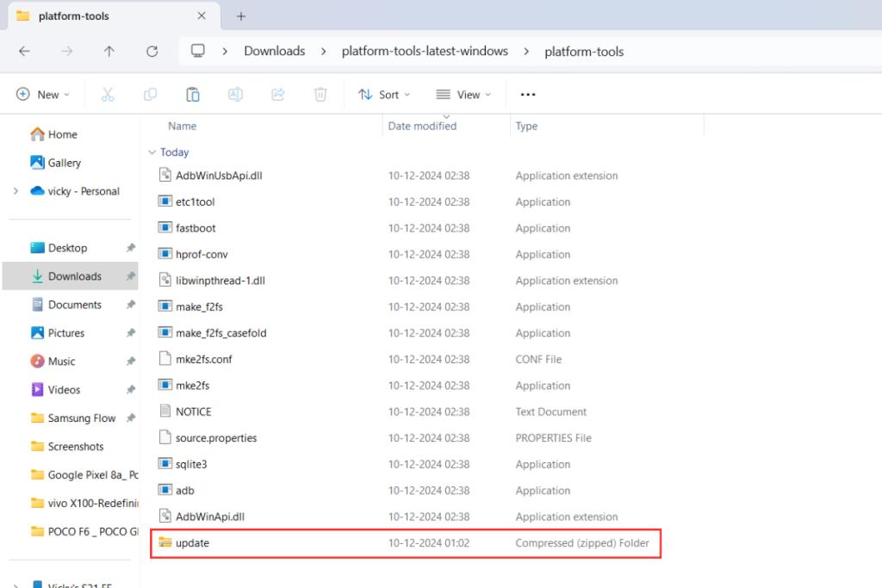882x588 pixels.
Task: Collapse the Today file group
Action: point(152,152)
